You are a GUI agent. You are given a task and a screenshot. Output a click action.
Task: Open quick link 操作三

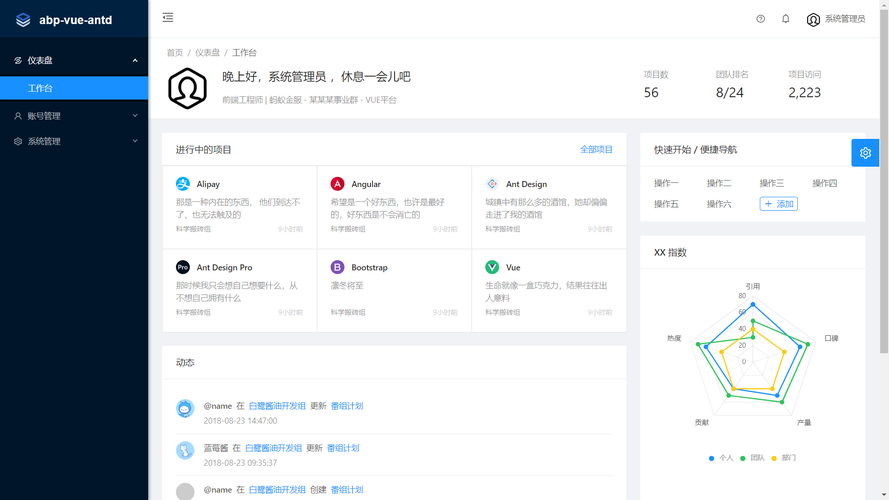[x=772, y=183]
